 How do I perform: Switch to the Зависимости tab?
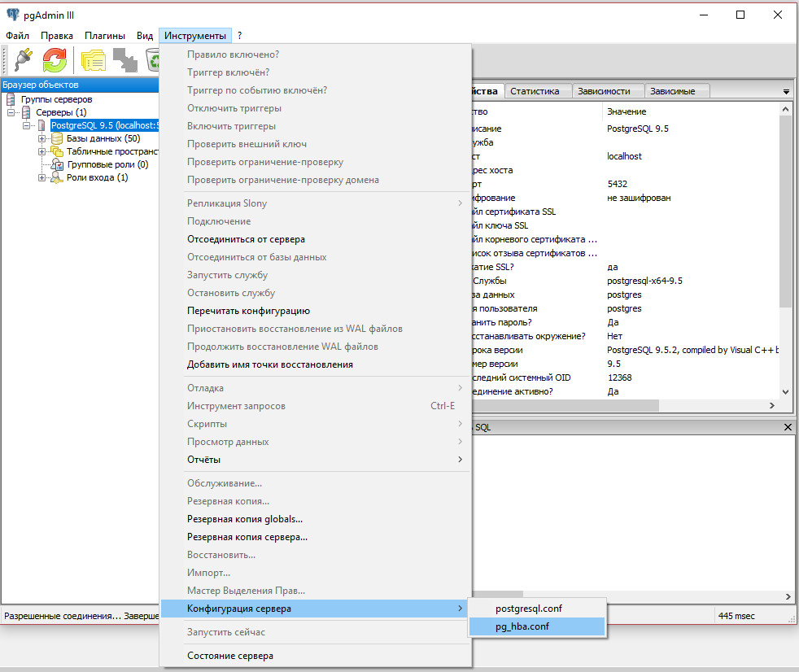[605, 91]
